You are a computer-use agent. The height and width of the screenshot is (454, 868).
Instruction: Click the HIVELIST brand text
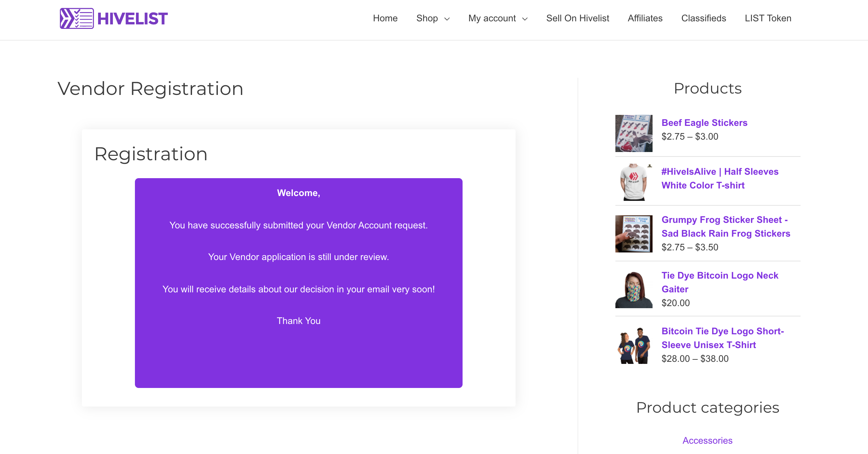(x=133, y=19)
